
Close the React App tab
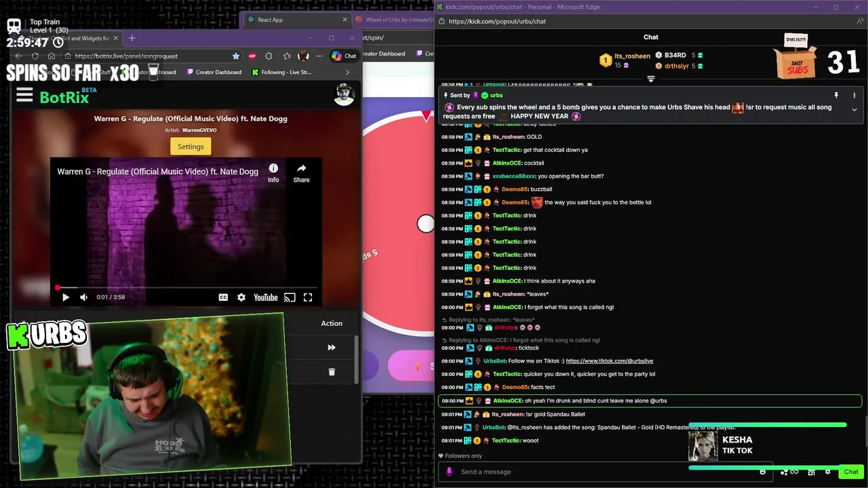(x=344, y=20)
